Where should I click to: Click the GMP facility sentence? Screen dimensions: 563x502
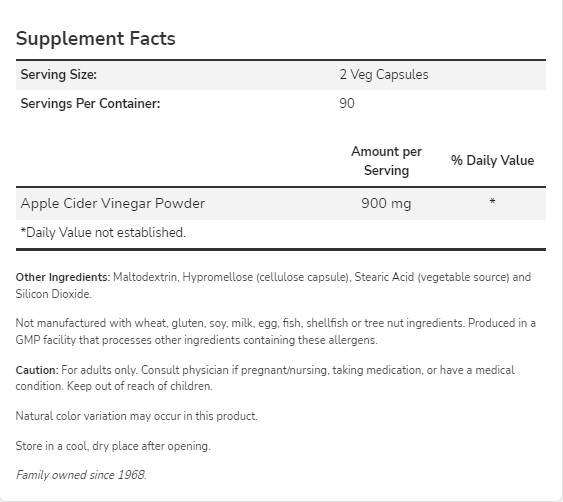coord(276,331)
